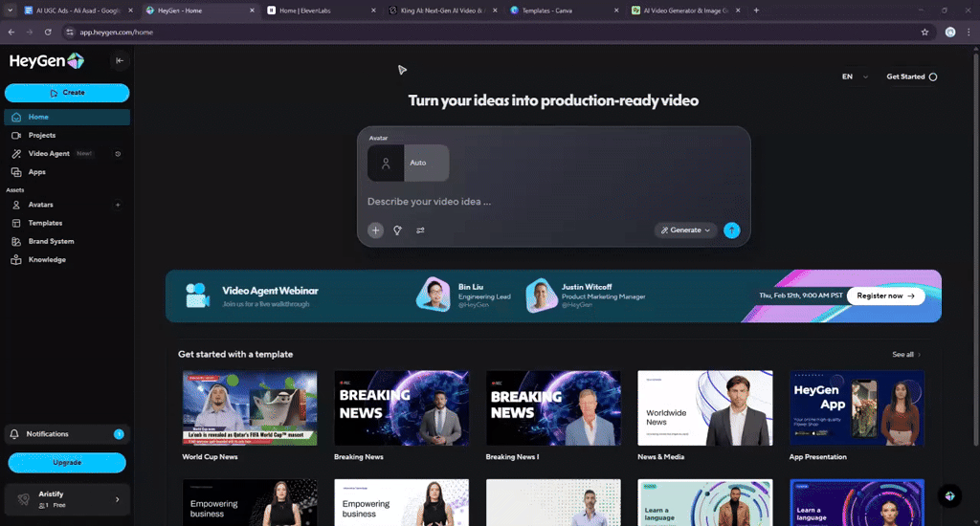Click the browser back arrow
The image size is (980, 526).
pos(11,32)
